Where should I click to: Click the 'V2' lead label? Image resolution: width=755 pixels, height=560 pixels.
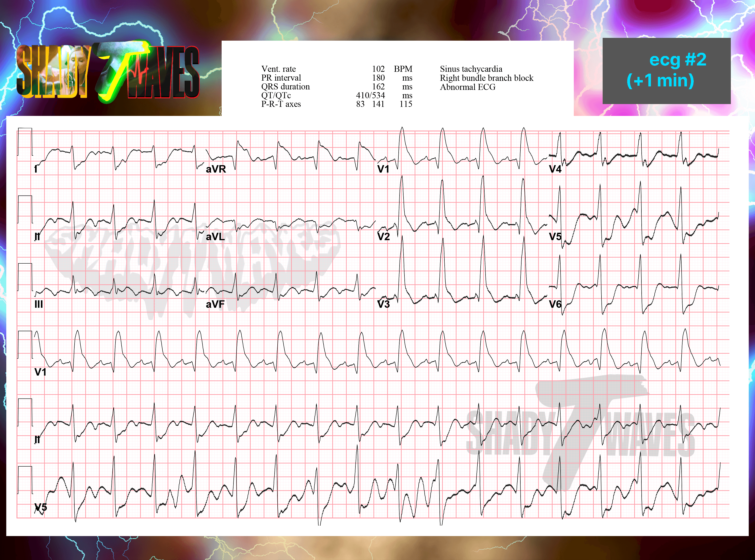pyautogui.click(x=384, y=237)
